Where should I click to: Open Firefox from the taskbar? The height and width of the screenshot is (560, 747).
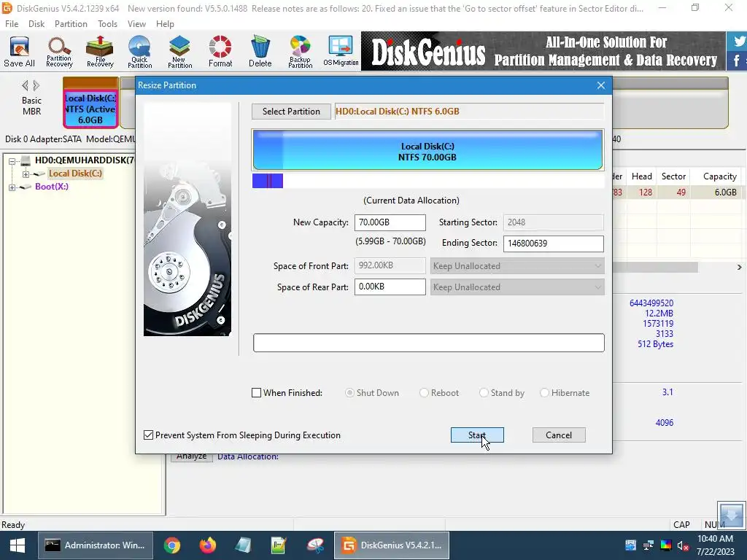[208, 545]
